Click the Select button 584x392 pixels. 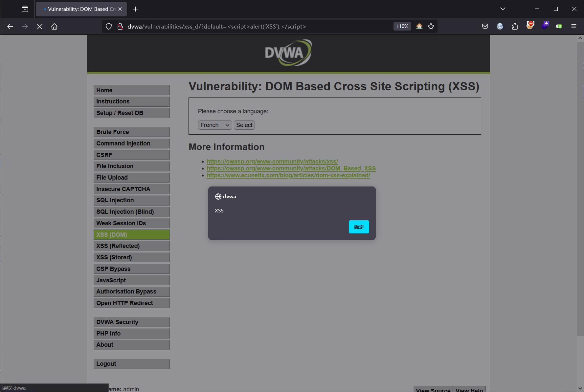[244, 125]
